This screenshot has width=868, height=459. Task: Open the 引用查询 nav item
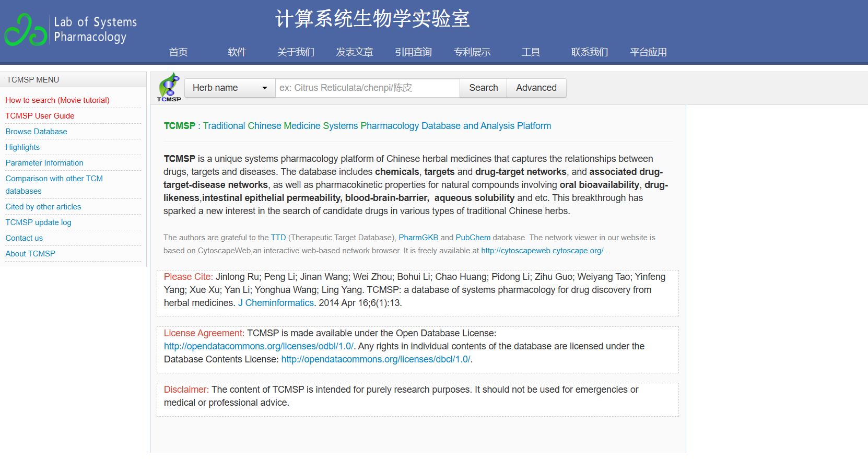click(x=414, y=52)
